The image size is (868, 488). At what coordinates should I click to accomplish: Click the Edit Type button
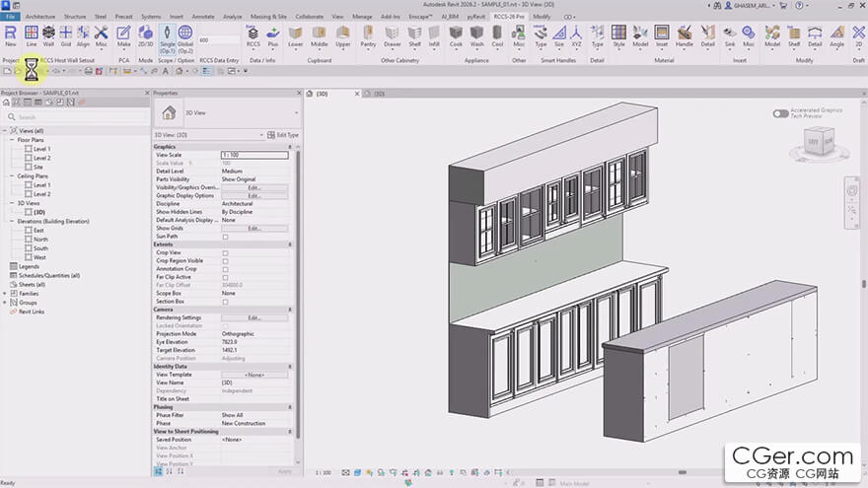click(x=283, y=134)
